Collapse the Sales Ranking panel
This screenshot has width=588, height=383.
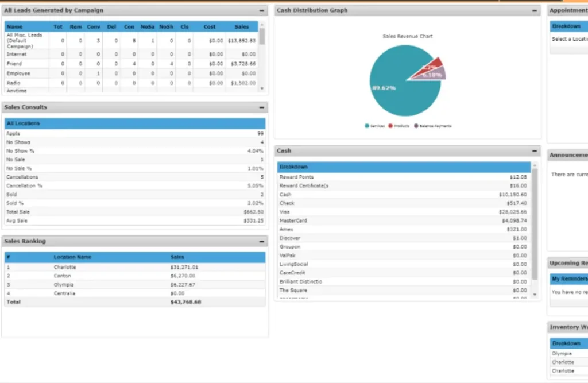[261, 241]
